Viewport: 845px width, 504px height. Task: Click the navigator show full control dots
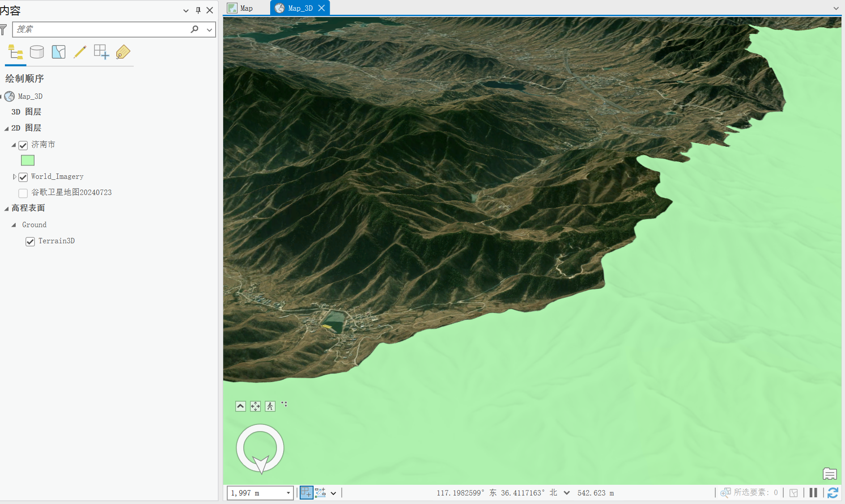coord(284,404)
